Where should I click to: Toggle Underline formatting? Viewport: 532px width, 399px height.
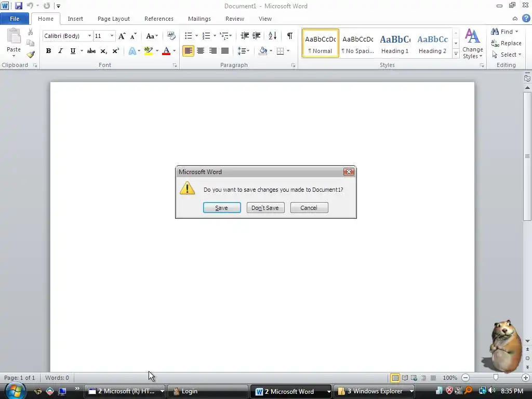73,51
